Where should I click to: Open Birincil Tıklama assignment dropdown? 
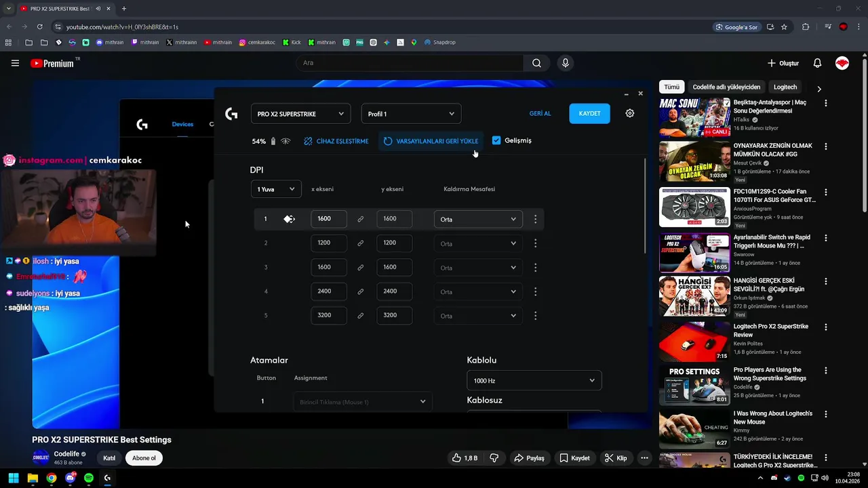[x=363, y=402]
